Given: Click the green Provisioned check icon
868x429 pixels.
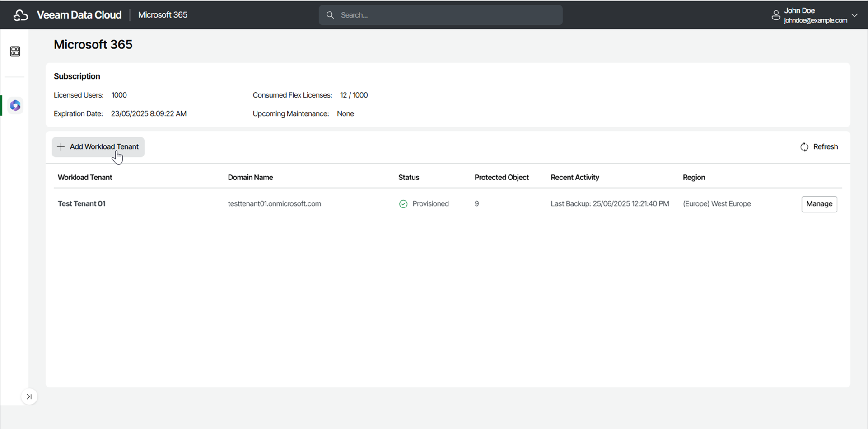Looking at the screenshot, I should click(x=403, y=204).
